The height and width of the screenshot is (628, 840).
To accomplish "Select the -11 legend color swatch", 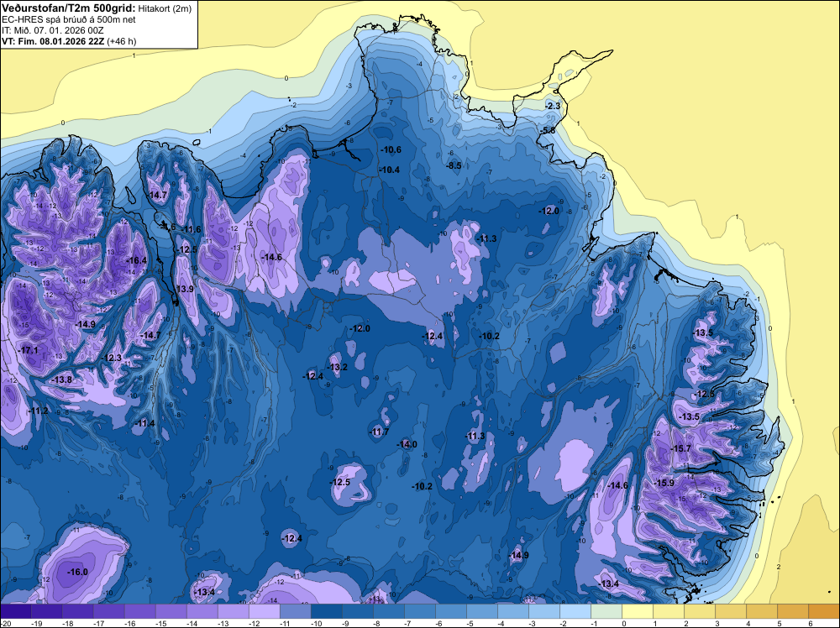I will click(295, 611).
